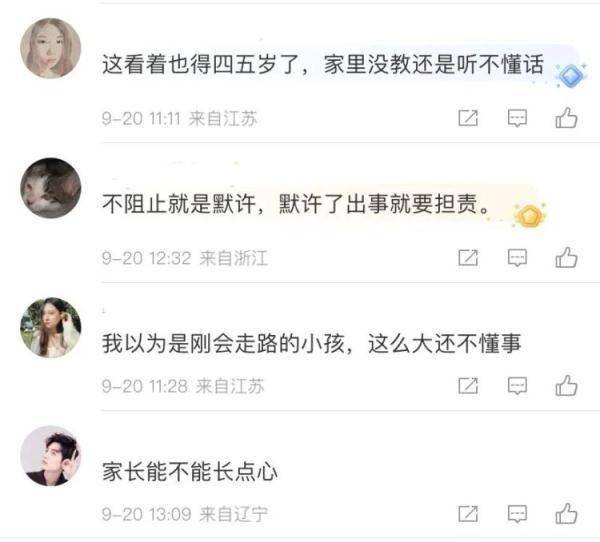The height and width of the screenshot is (542, 600).
Task: Open profile of first commenter's illustrated girl avatar
Action: pos(51,48)
